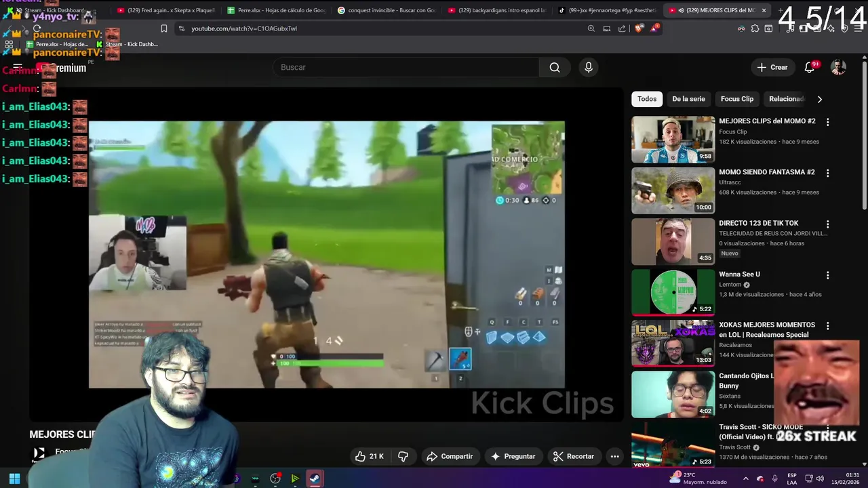This screenshot has width=868, height=488.
Task: Start voice search with microphone icon
Action: point(589,67)
